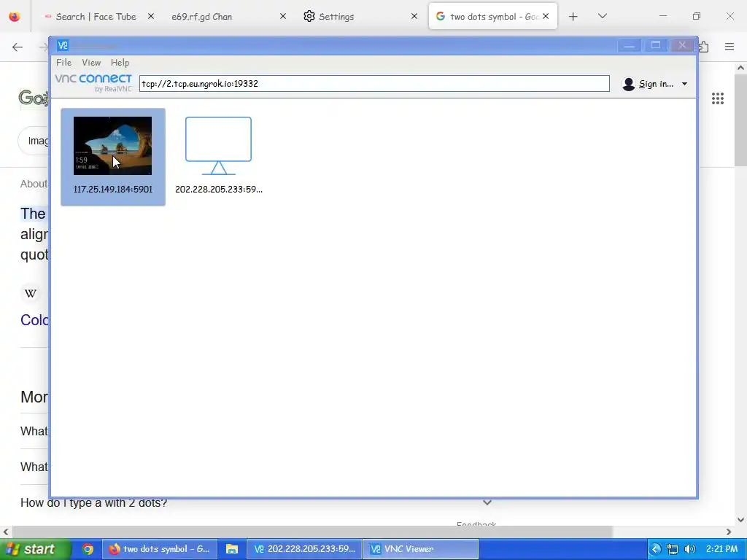Image resolution: width=747 pixels, height=560 pixels.
Task: Click horizontal scrollbar right arrow
Action: click(x=729, y=532)
